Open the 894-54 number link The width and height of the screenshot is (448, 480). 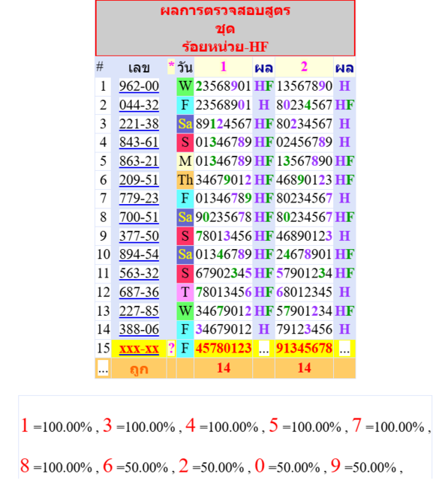pyautogui.click(x=139, y=254)
